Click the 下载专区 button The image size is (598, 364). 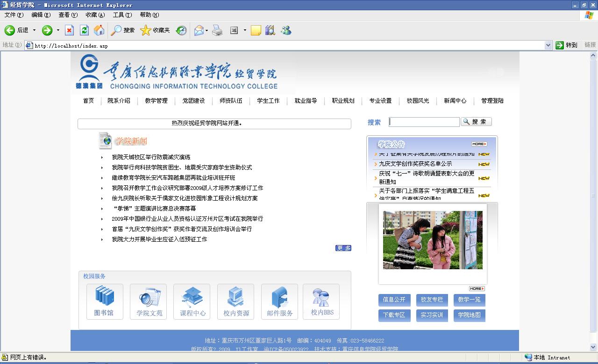point(394,315)
